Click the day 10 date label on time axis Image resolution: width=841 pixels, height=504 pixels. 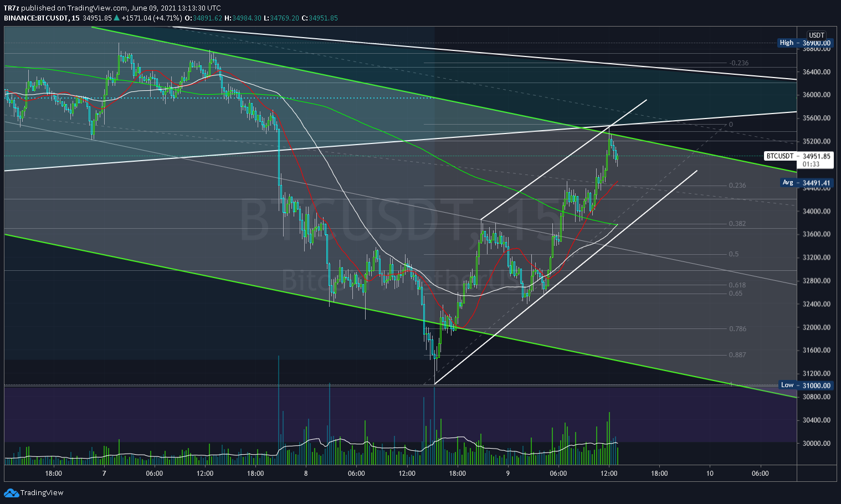[x=710, y=474]
